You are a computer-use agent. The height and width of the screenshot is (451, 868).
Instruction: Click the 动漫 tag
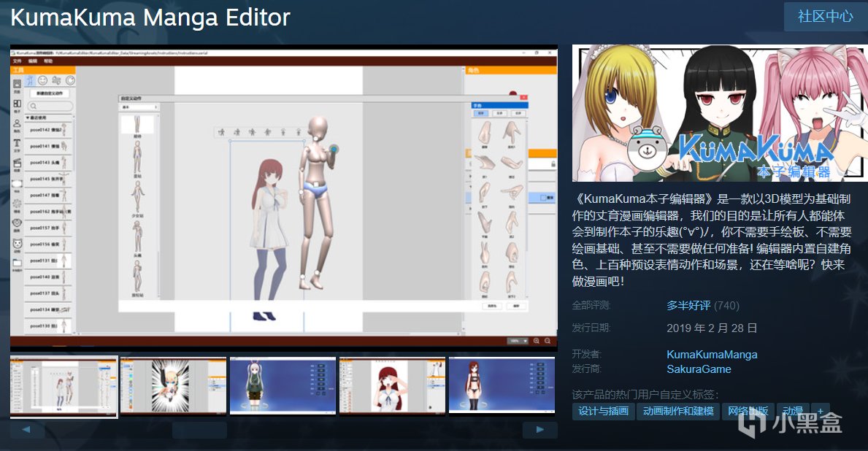793,411
